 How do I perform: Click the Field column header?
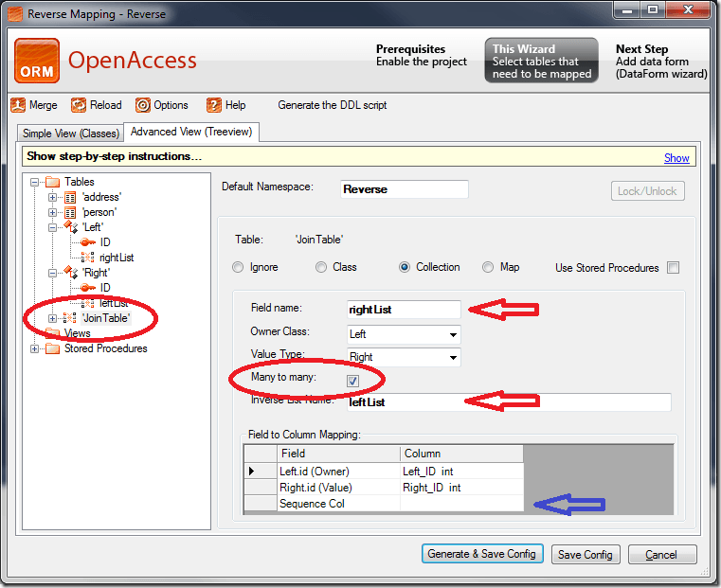(338, 454)
